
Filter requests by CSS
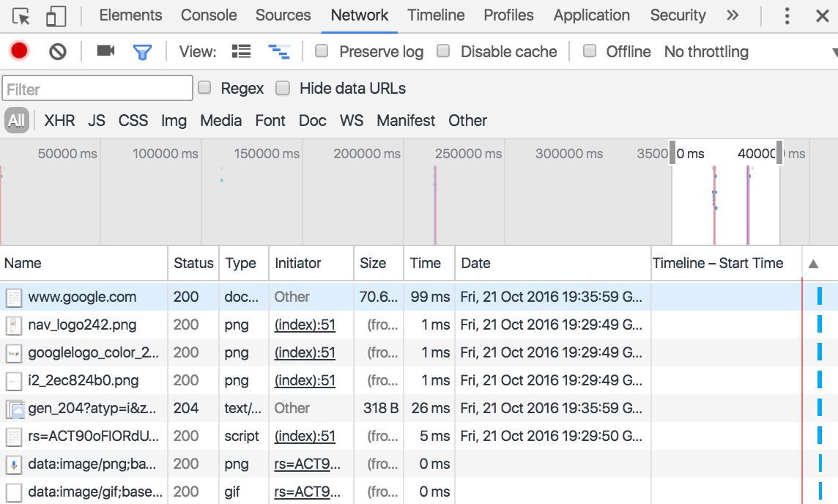(133, 120)
